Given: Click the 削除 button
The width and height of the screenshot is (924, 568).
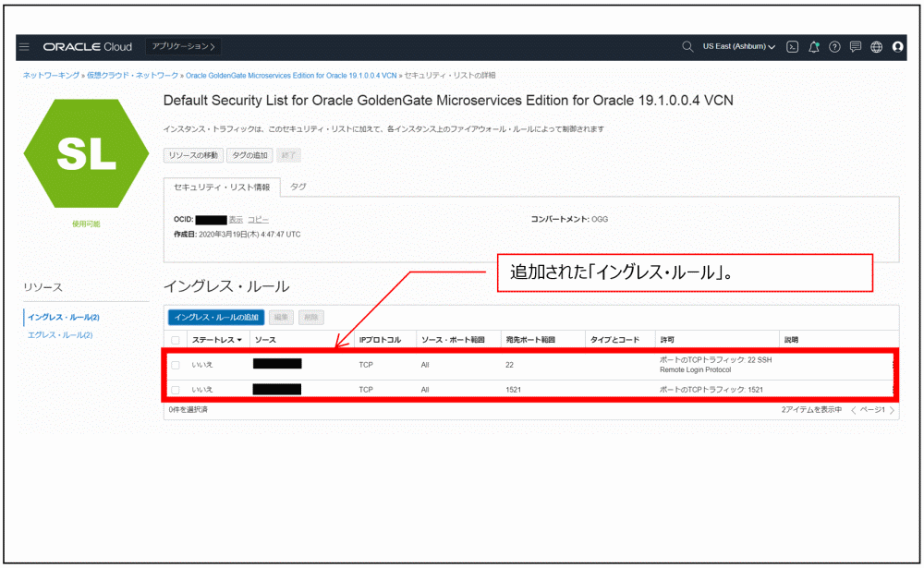Looking at the screenshot, I should click(x=311, y=317).
